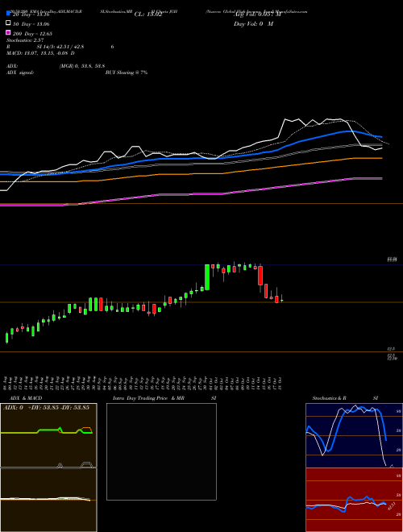Click the 'Avg Vol: 0.057 M' text

point(257,15)
